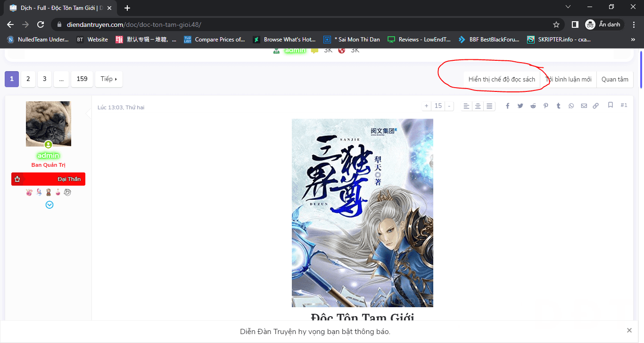Open the Reviews - LowEndT... bookmark

tap(419, 40)
